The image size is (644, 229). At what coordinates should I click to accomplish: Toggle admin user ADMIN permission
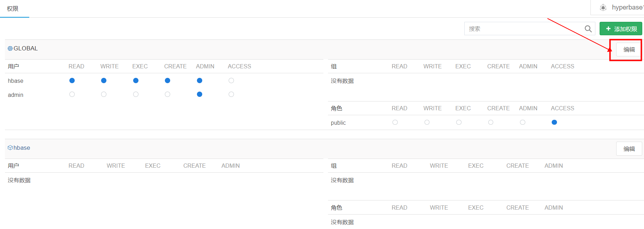click(x=199, y=94)
